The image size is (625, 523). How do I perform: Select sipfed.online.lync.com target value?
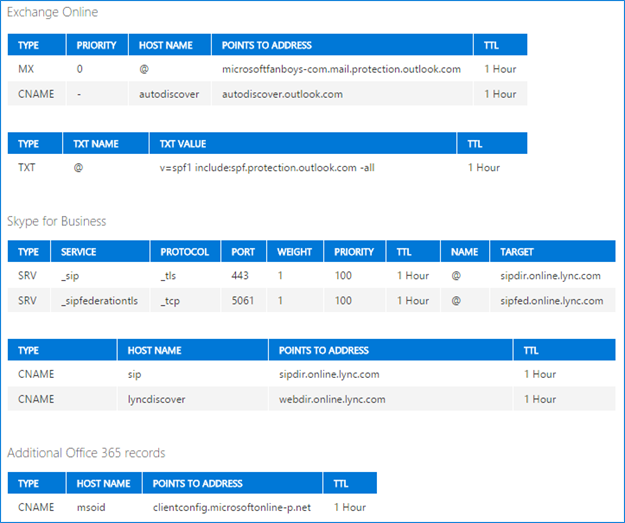coord(552,301)
